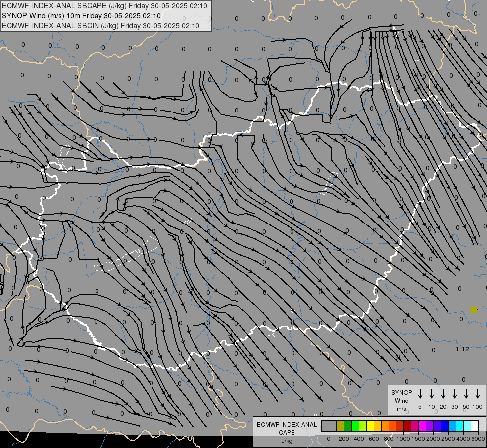The image size is (487, 448).
Task: Click the 100 m/s wind arrow in the legend
Action: point(478,394)
